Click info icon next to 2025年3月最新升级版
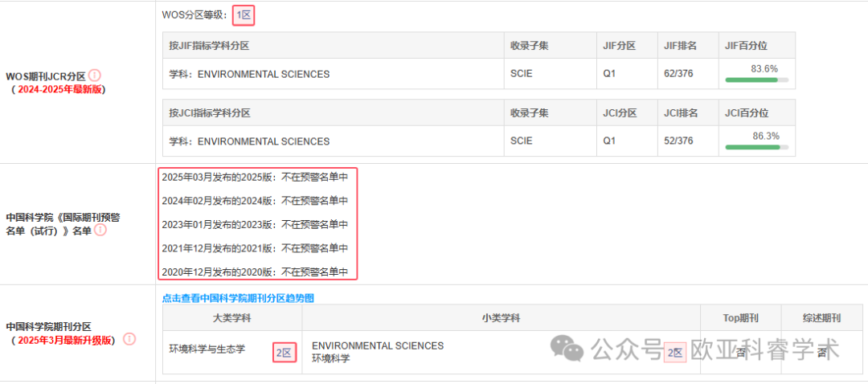 click(x=129, y=339)
